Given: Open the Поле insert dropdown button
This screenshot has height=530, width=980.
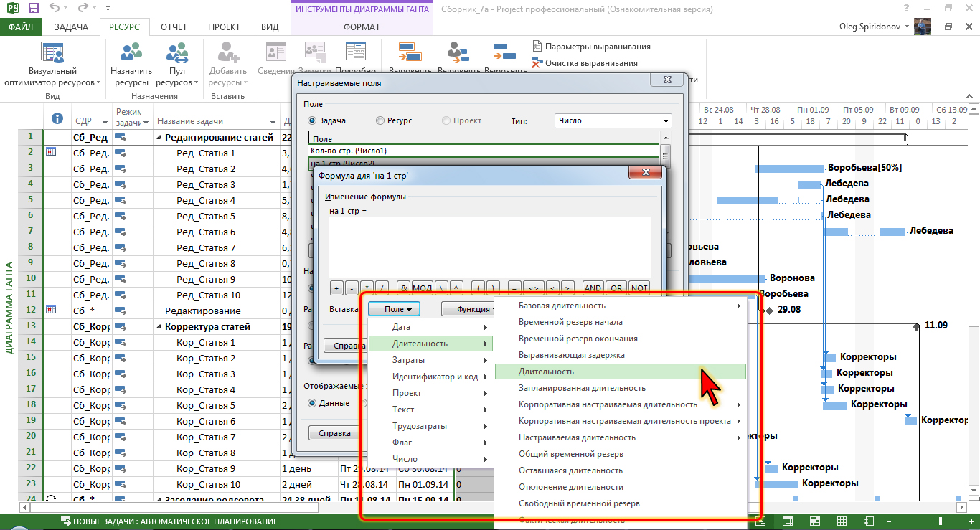Looking at the screenshot, I should [394, 309].
